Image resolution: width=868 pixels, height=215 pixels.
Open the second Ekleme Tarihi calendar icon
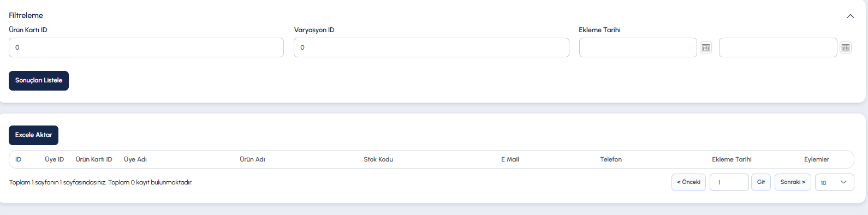tap(846, 47)
